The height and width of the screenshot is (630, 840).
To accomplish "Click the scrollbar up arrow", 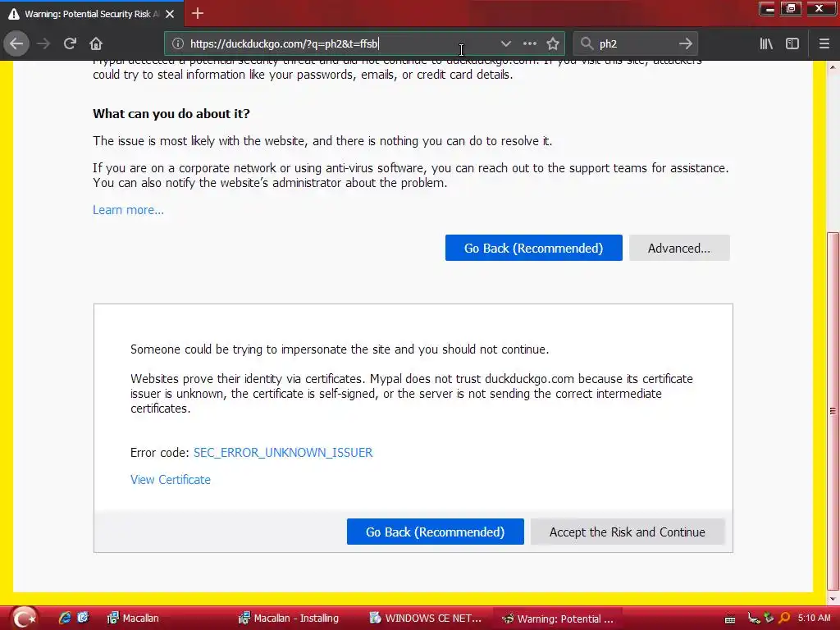I will 833,66.
